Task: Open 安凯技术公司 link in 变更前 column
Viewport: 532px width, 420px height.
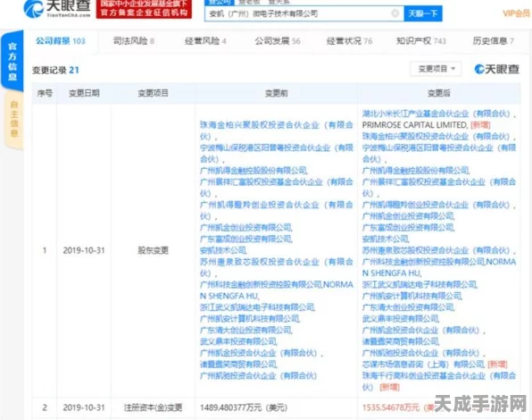Action: 223,250
